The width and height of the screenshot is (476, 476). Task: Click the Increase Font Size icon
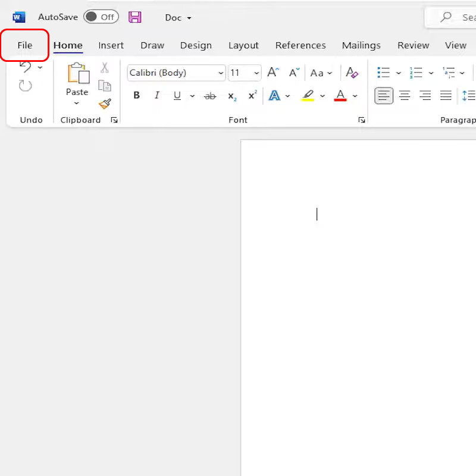click(273, 73)
